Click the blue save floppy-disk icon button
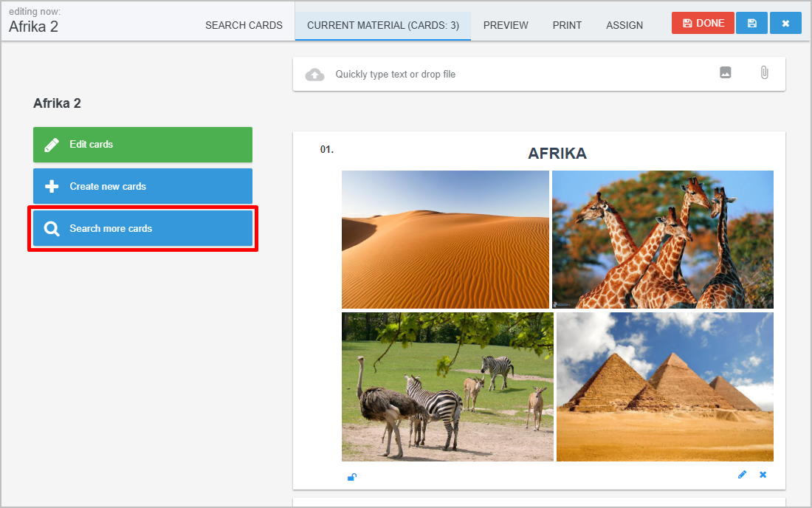 (751, 24)
